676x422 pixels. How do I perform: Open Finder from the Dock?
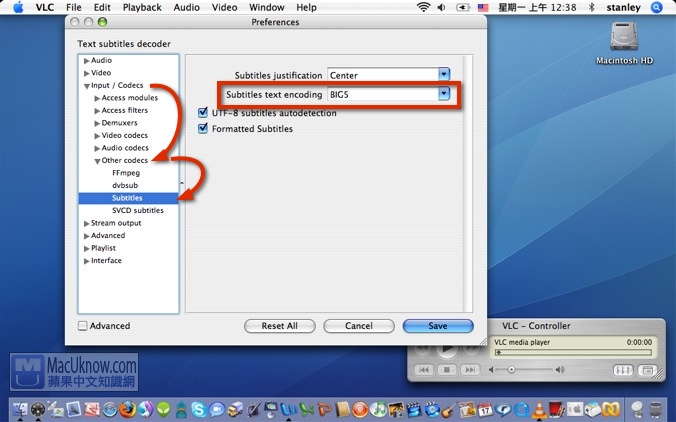tap(20, 409)
